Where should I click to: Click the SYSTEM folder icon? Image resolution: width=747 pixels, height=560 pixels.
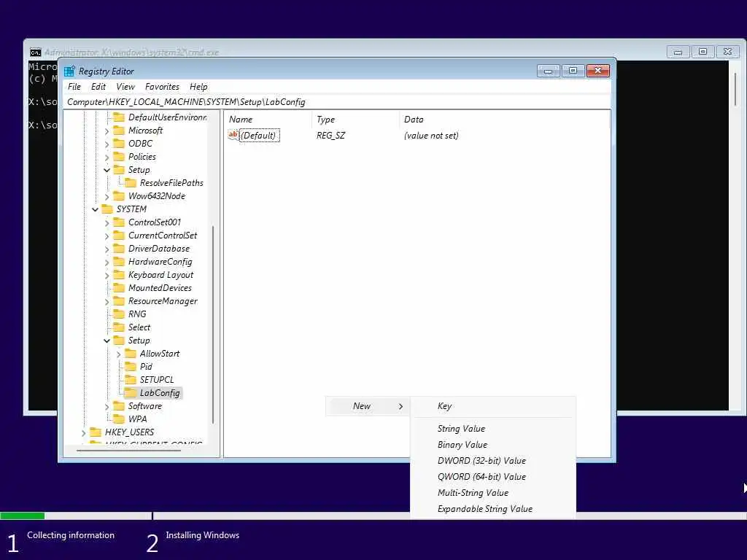click(107, 209)
